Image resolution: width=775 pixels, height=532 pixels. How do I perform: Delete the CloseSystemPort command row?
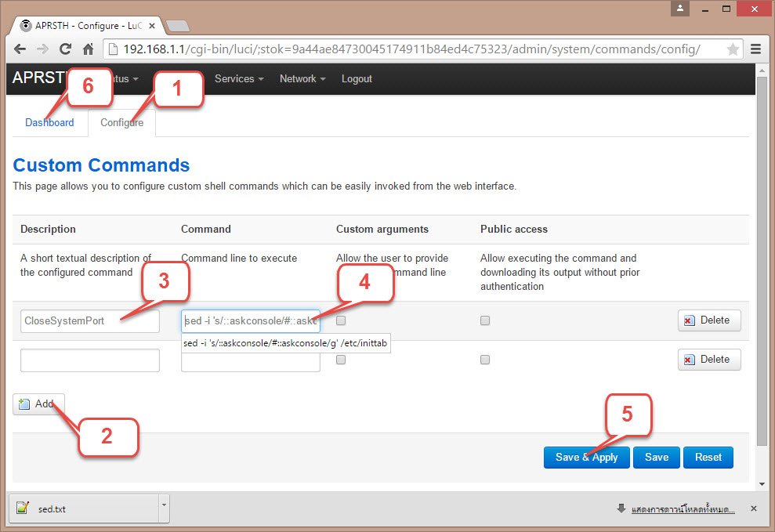[709, 320]
